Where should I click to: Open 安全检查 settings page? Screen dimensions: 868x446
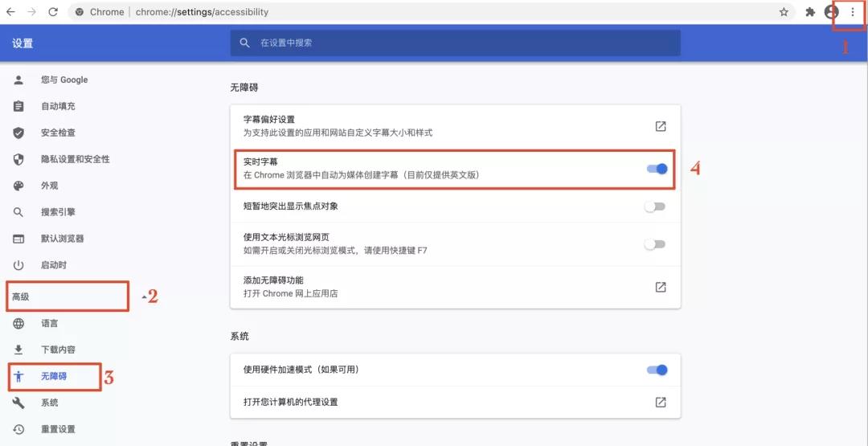point(58,133)
